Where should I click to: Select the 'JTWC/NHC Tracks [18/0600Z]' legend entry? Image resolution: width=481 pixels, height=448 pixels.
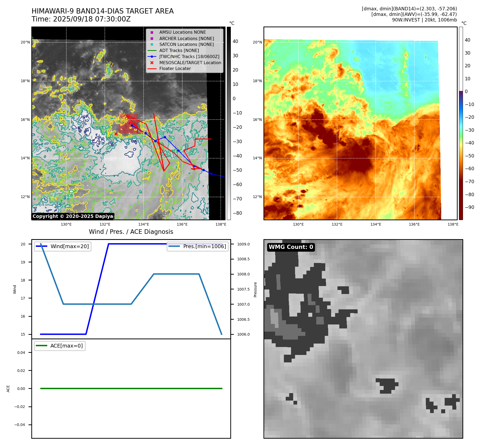click(189, 56)
